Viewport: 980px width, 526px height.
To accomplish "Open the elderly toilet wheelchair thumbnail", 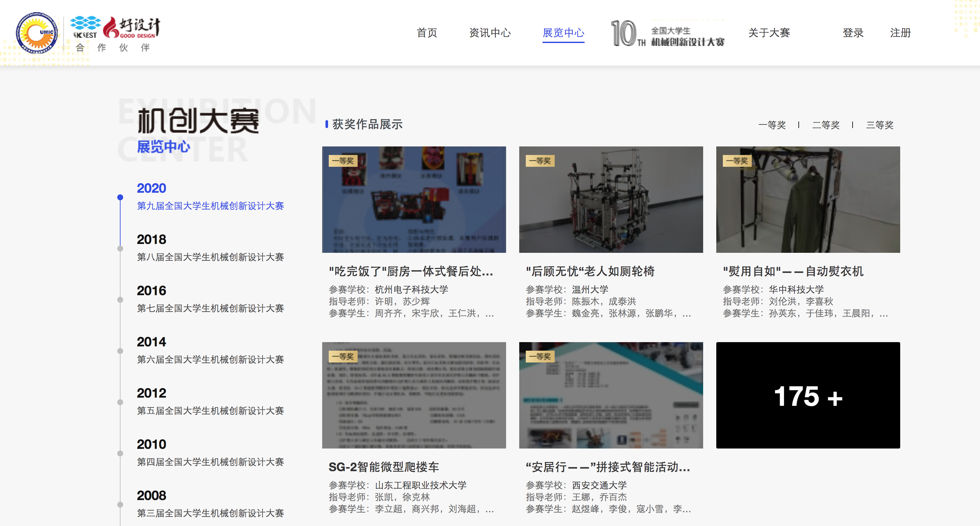I will [x=611, y=200].
